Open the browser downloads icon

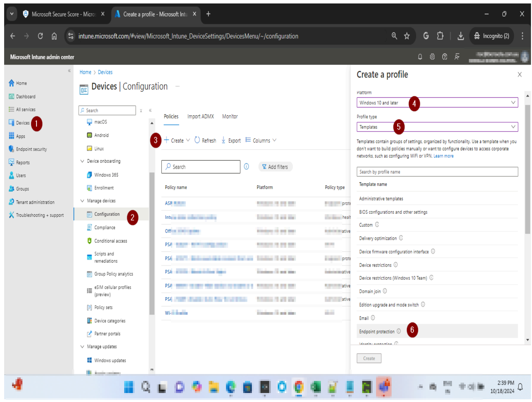(x=461, y=36)
